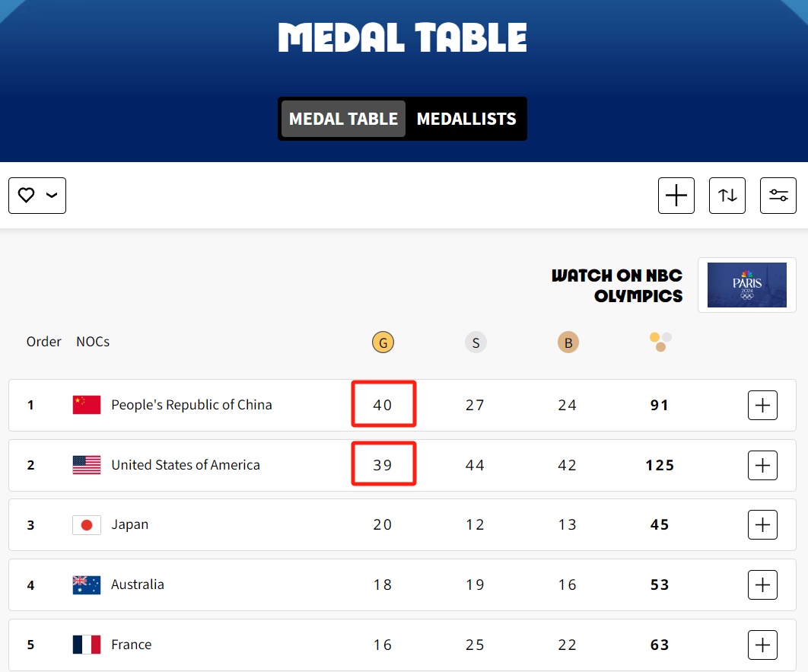
Task: Sort by gold medal column icon
Action: tap(383, 342)
